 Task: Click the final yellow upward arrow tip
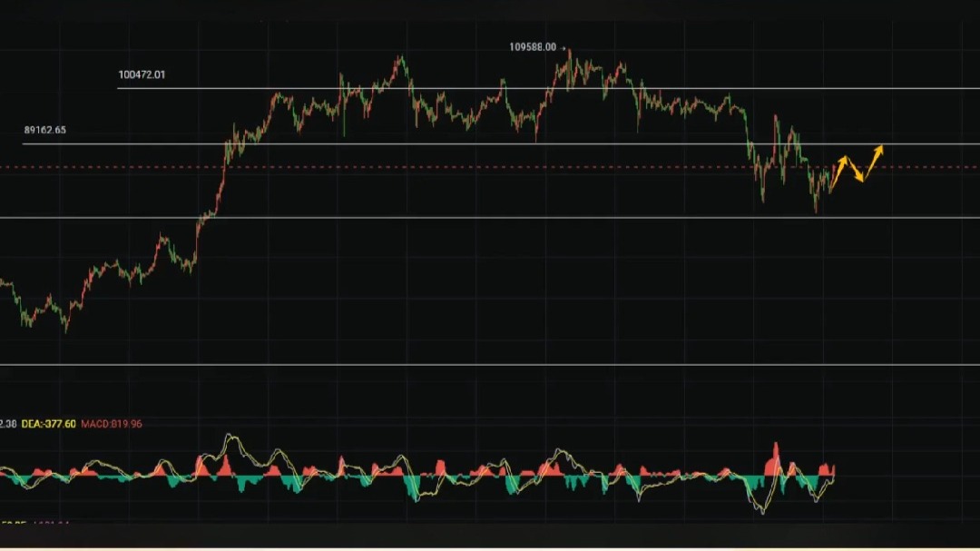(x=880, y=148)
